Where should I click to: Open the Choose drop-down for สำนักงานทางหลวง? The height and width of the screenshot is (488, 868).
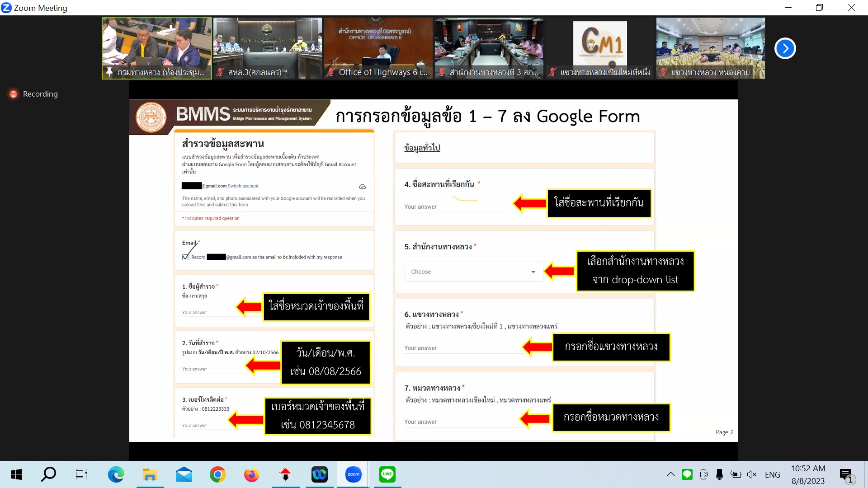click(x=473, y=272)
